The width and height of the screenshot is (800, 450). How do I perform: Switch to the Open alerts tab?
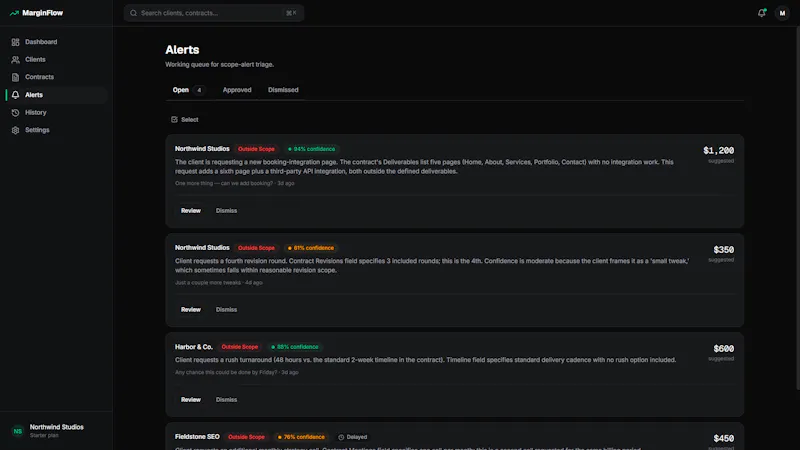click(x=188, y=90)
